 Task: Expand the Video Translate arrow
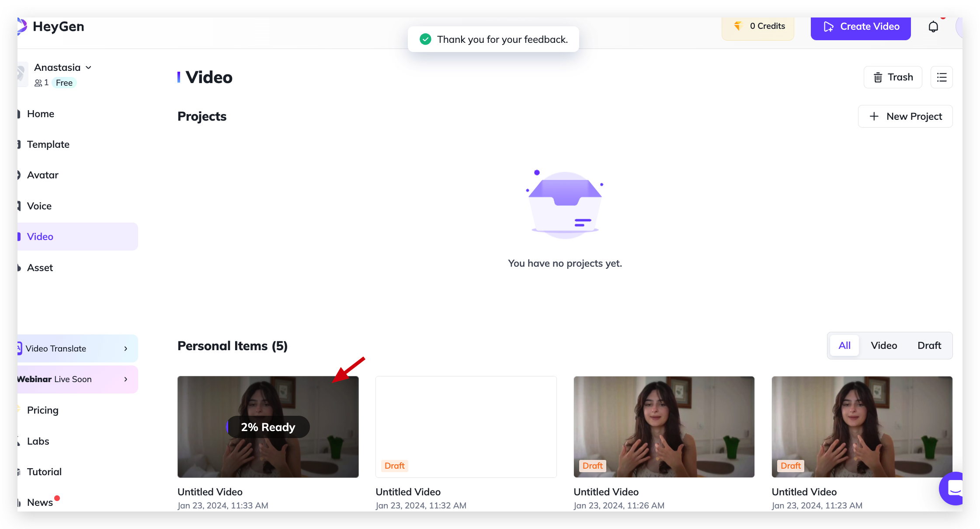125,348
